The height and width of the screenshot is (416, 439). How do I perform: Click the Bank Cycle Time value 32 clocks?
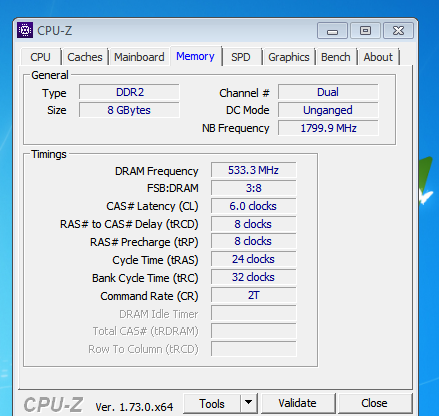[253, 277]
